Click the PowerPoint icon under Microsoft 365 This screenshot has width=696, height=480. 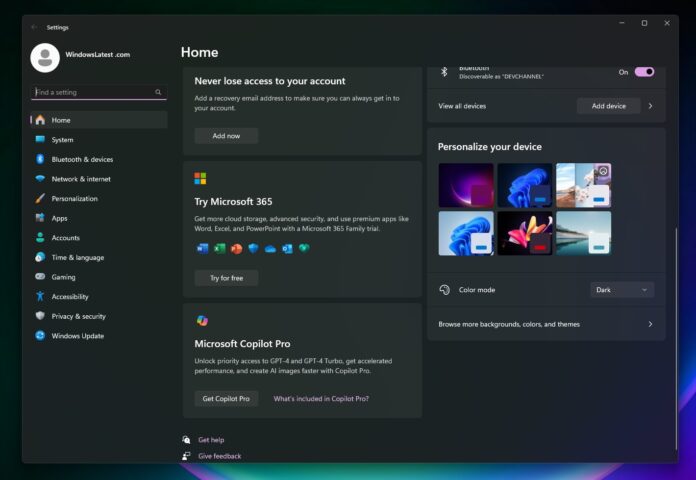tap(236, 248)
